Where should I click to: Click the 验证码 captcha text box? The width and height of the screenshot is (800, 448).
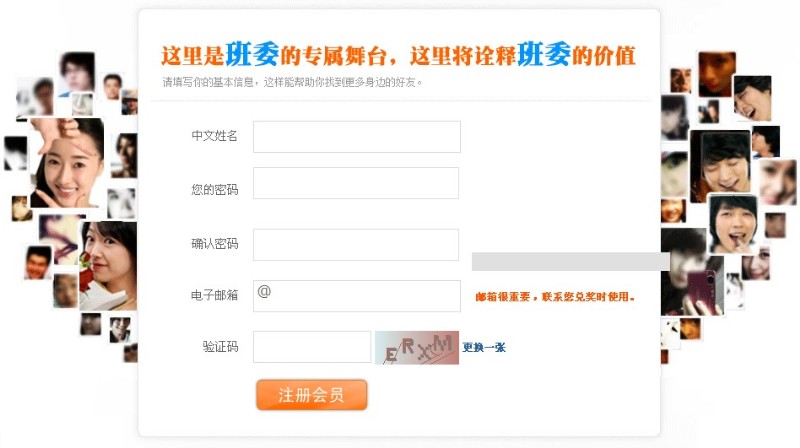(312, 347)
